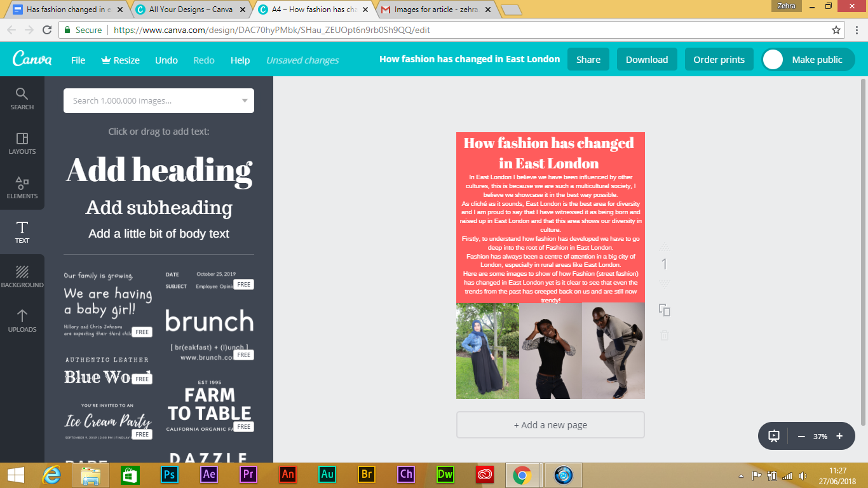Click Add subheading text option
The width and height of the screenshot is (868, 488).
pos(159,208)
